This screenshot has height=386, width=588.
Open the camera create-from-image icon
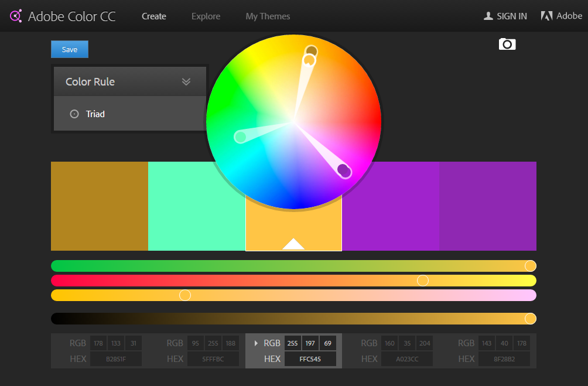[507, 45]
